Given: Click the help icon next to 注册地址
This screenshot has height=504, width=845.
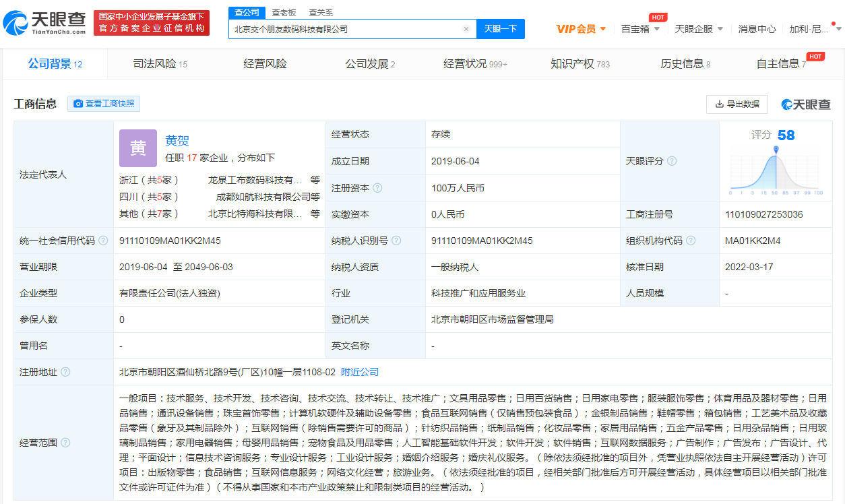Looking at the screenshot, I should [x=65, y=372].
